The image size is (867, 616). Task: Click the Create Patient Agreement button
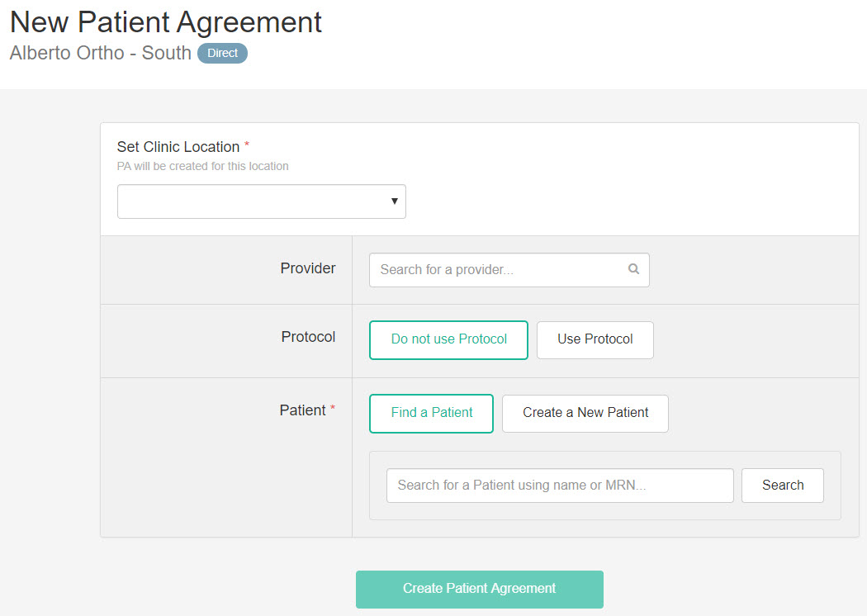point(479,589)
